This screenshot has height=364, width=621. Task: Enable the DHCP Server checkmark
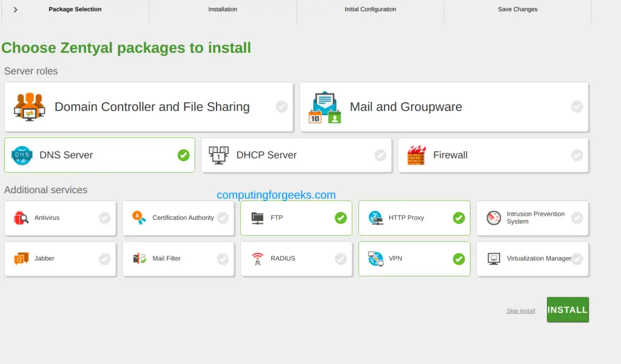pos(380,155)
